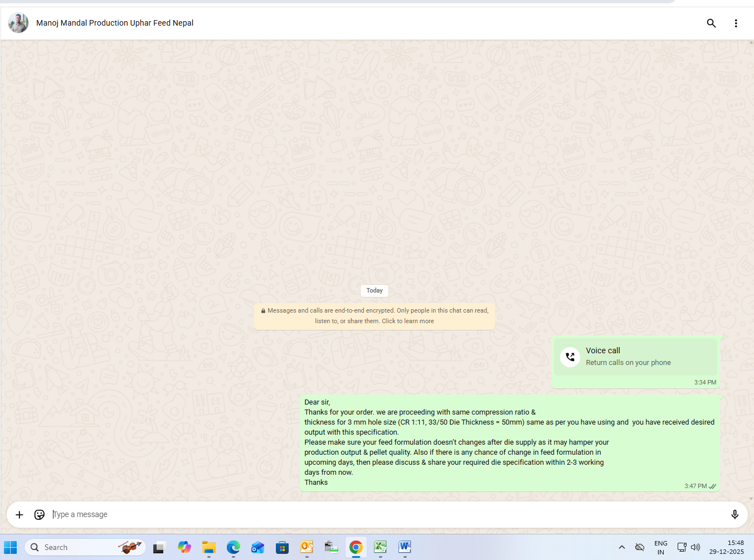
Task: Open File Explorer from taskbar
Action: tap(209, 547)
